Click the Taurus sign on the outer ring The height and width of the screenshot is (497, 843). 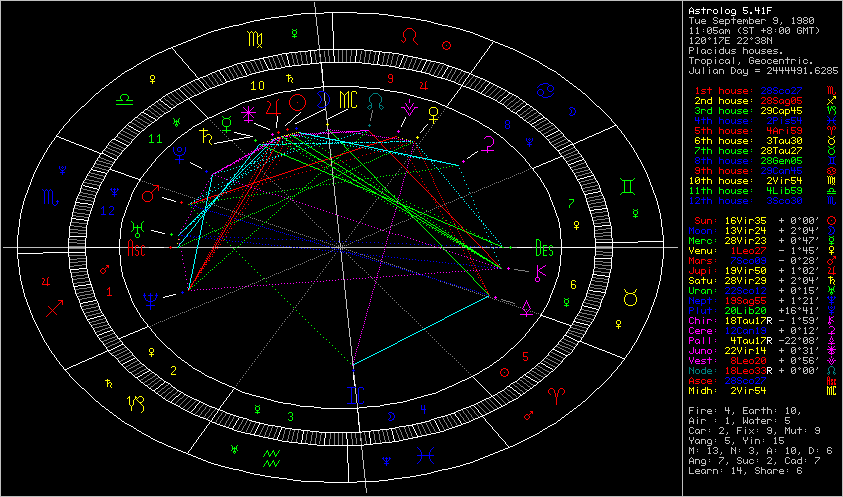(632, 297)
